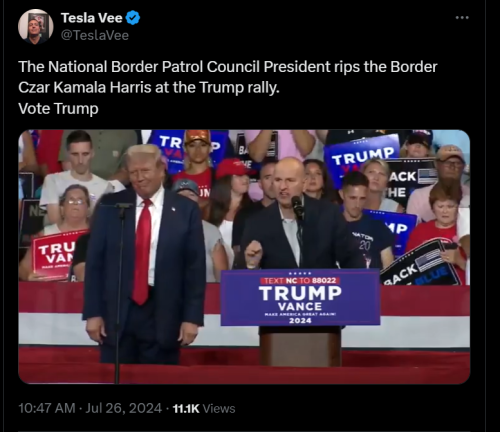Click the blue verified checkmark badge

click(x=133, y=18)
